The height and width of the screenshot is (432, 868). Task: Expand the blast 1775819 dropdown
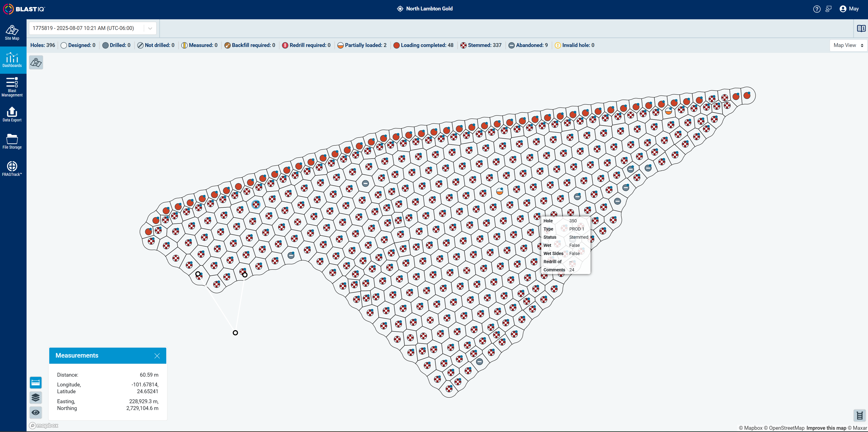[93, 28]
